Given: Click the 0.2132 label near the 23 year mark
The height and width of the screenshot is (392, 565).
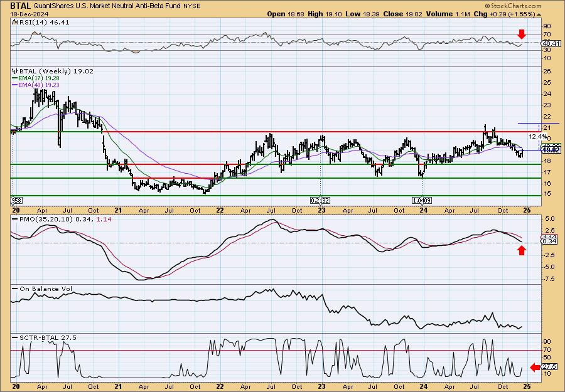Looking at the screenshot, I should (320, 200).
